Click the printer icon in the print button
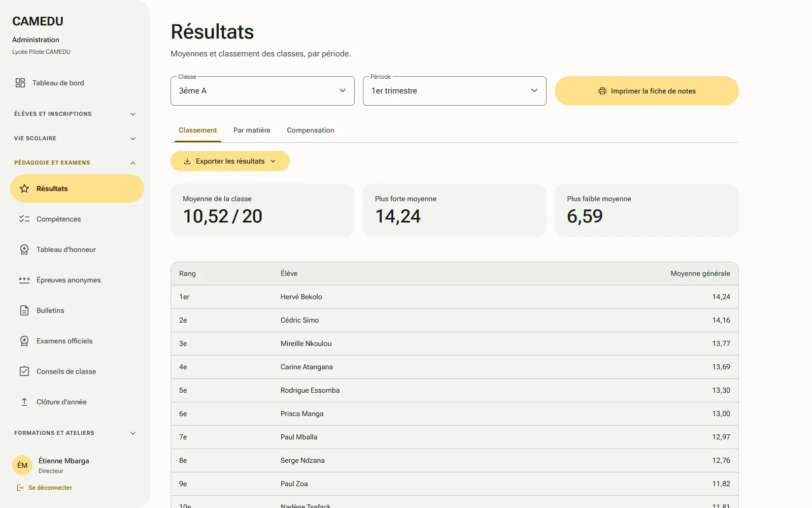Screen dimensions: 812x508 602,91
